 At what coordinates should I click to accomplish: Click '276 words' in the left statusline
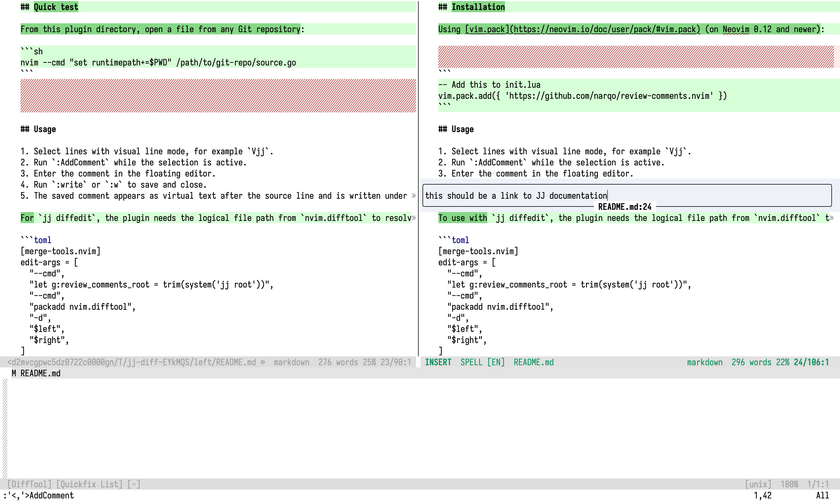click(338, 362)
